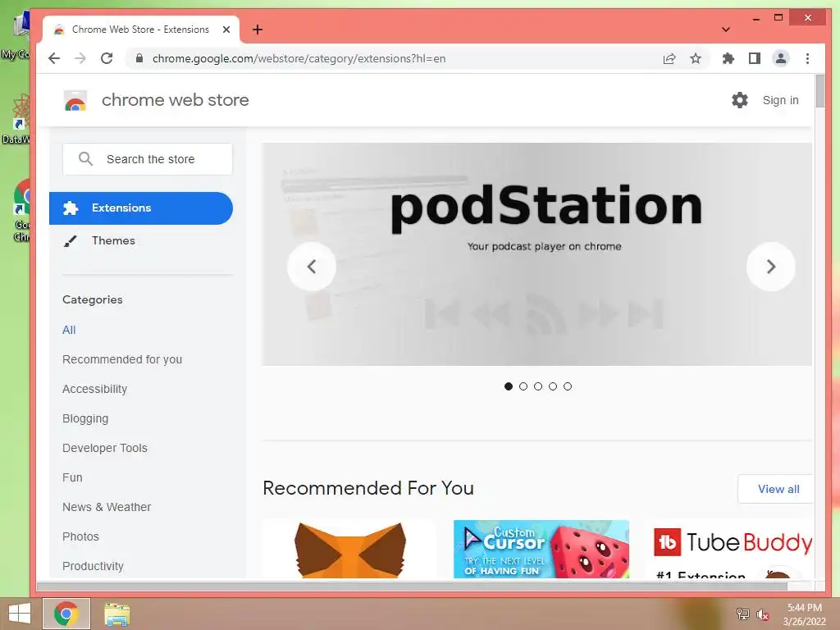Select the Extensions sidebar item
This screenshot has height=630, width=840.
pyautogui.click(x=141, y=208)
